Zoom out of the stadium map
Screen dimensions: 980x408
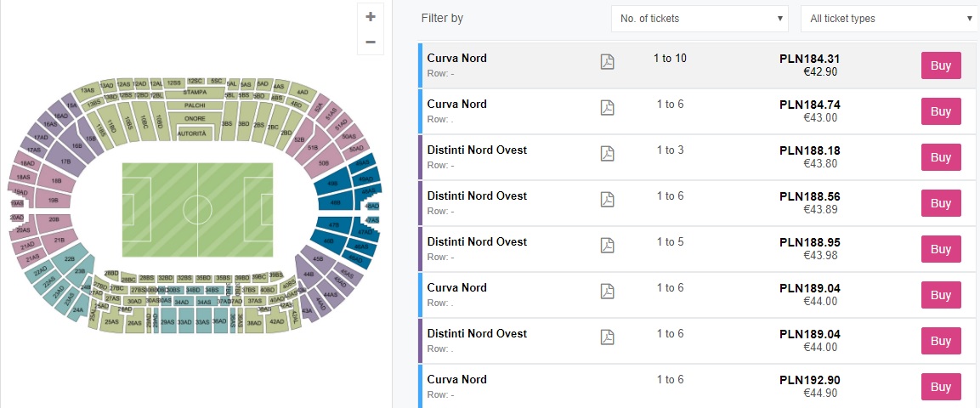[370, 42]
